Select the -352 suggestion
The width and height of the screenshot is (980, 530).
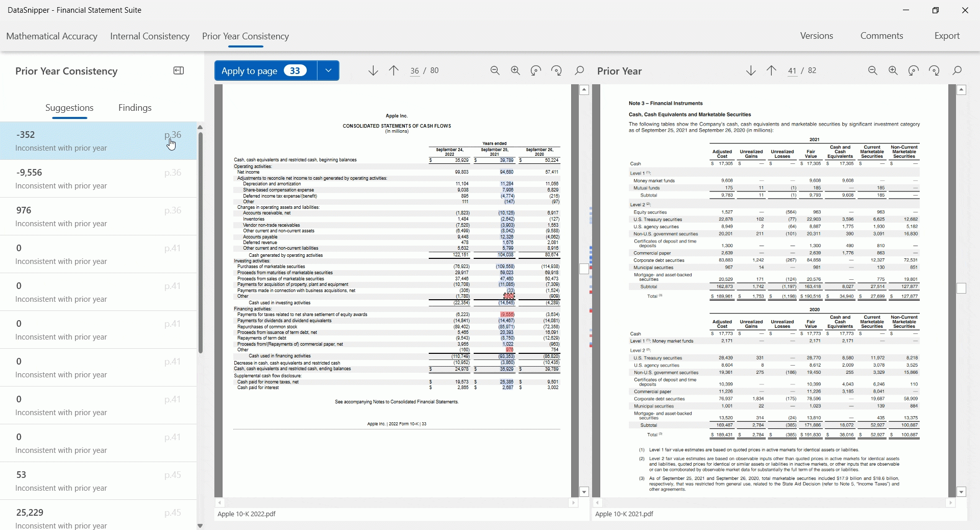[98, 141]
